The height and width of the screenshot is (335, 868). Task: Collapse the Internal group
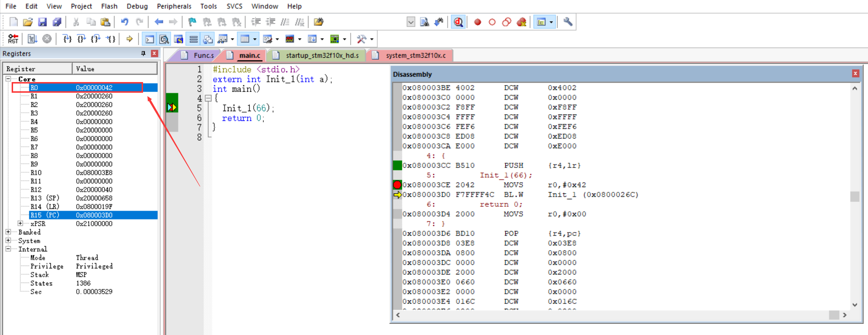(8, 249)
